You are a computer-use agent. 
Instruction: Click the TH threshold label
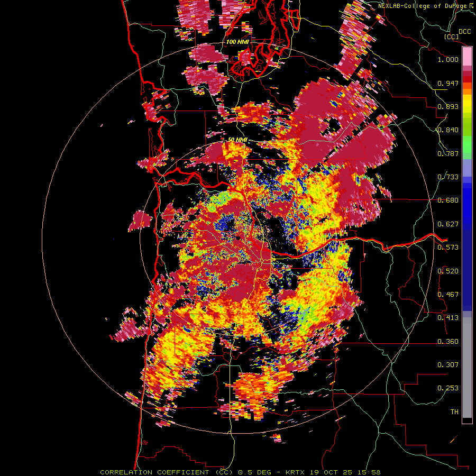(x=454, y=412)
